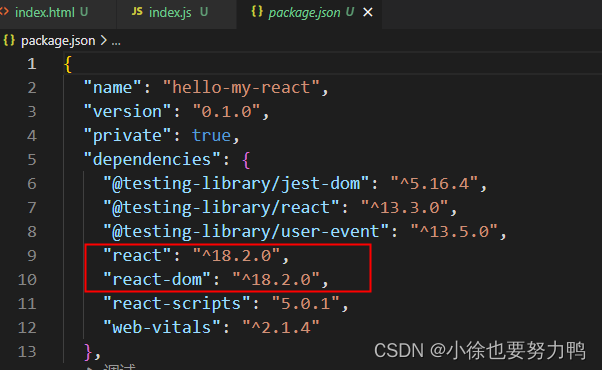
Task: Click the closing brace on line 13
Action: [88, 352]
